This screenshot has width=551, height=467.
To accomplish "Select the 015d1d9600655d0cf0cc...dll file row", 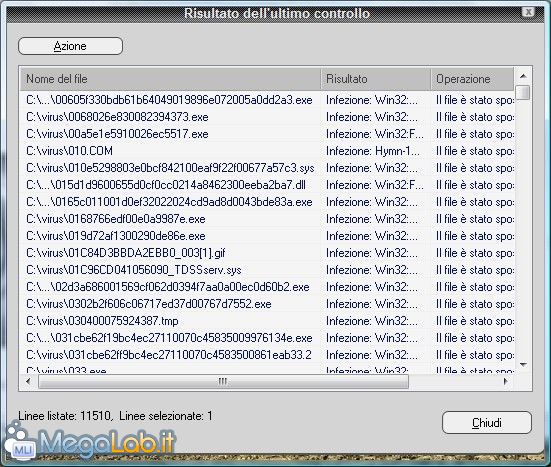I will pos(268,185).
